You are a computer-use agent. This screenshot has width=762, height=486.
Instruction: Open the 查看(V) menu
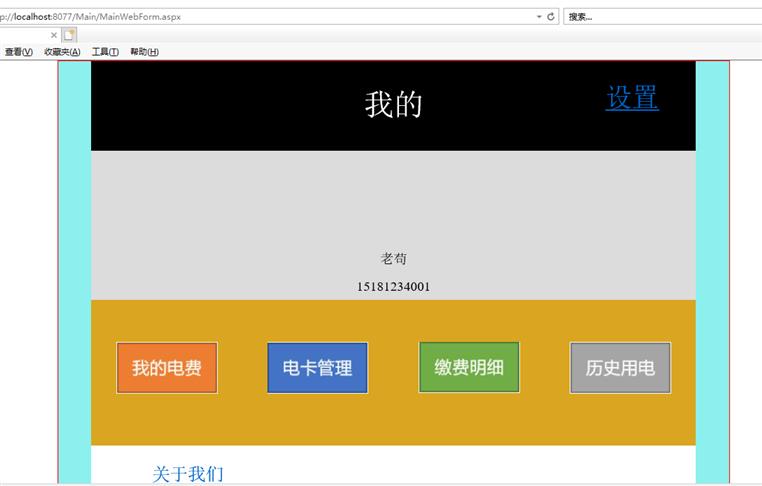pyautogui.click(x=19, y=52)
